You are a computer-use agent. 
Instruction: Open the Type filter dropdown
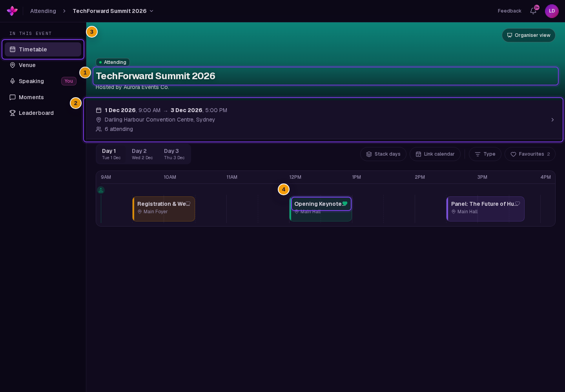[485, 154]
